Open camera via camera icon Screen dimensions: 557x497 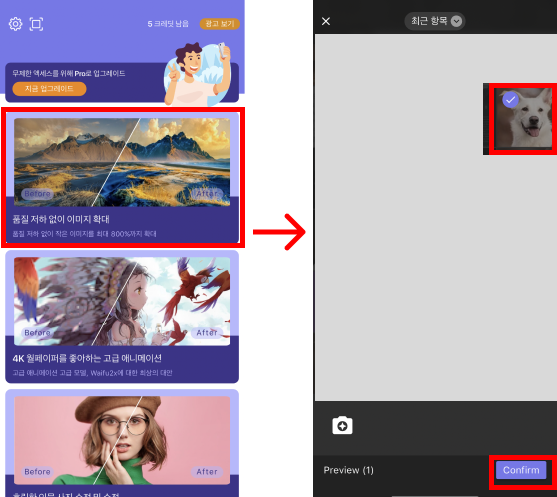tap(342, 425)
